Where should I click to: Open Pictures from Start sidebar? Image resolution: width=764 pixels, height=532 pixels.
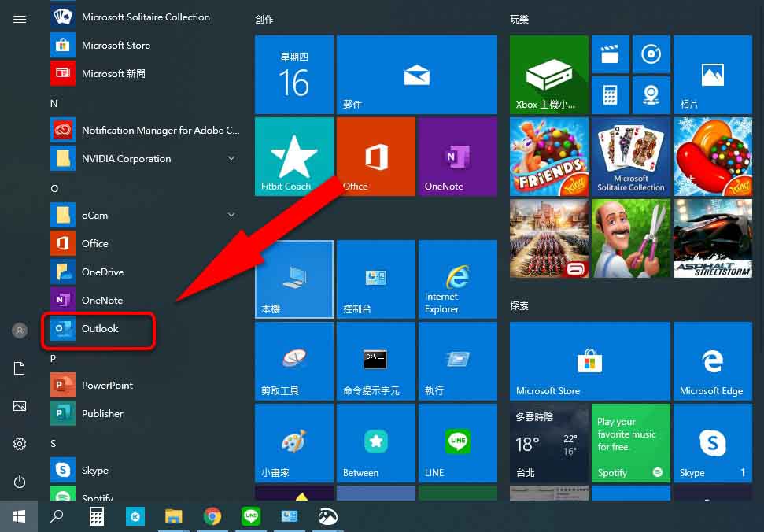20,406
